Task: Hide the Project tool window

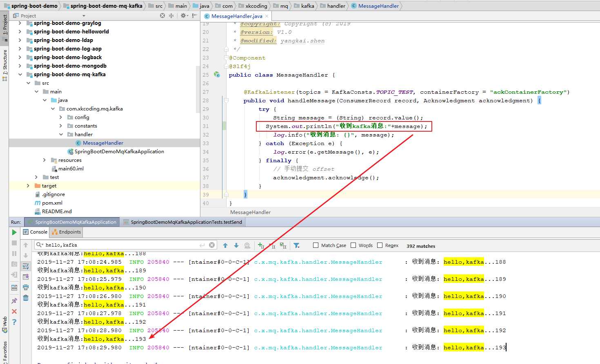Action: click(x=194, y=15)
